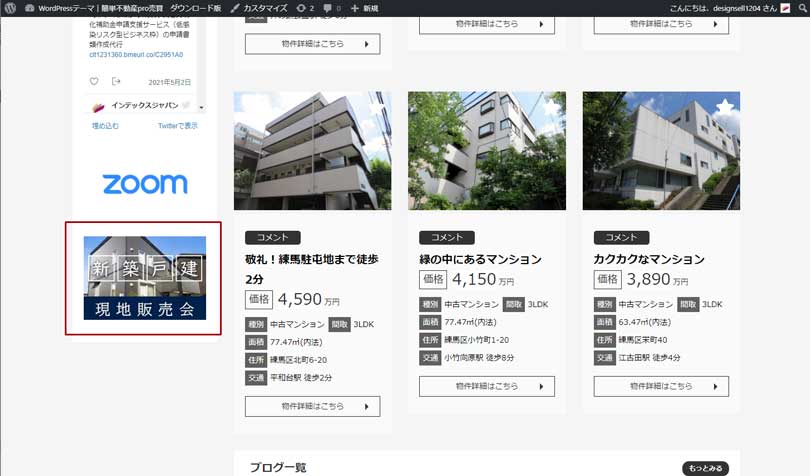The image size is (810, 476).
Task: Click 物件詳細はこちら under the 4,590万円 listing
Action: (x=312, y=406)
